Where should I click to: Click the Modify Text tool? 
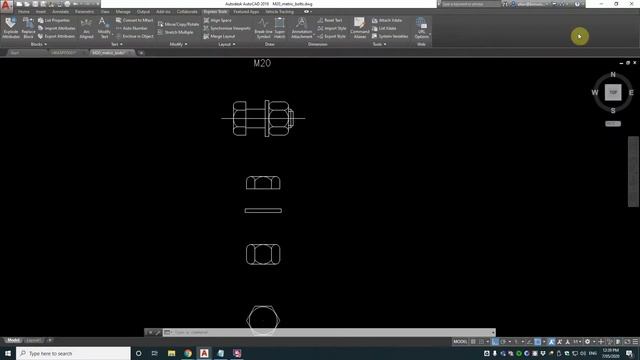(x=104, y=28)
